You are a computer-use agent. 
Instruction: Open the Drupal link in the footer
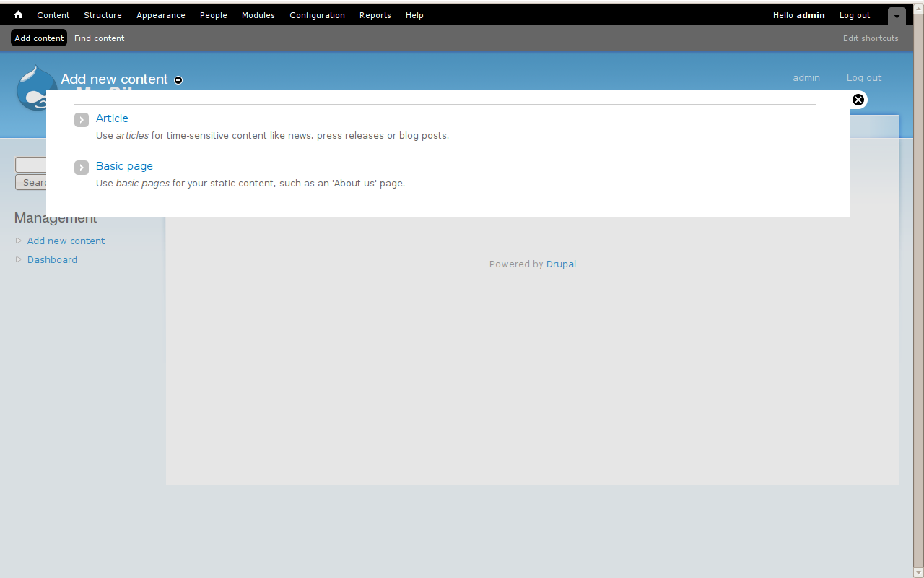tap(561, 264)
